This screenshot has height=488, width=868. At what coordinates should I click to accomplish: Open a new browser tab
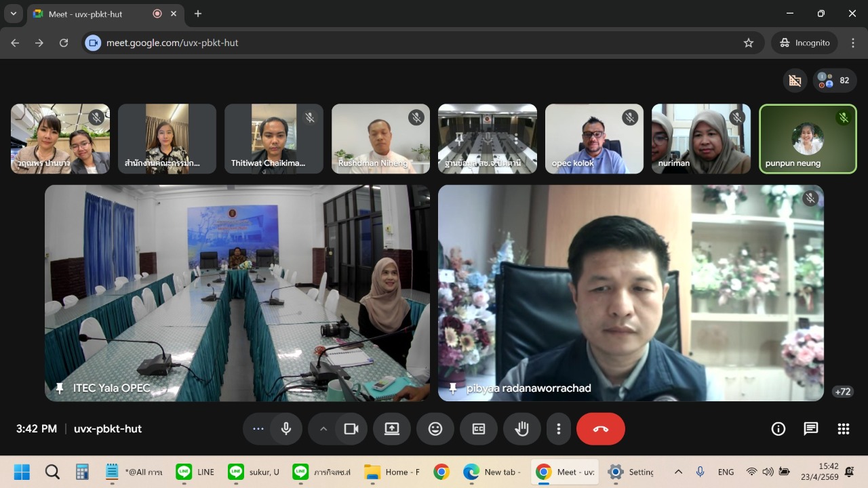point(198,14)
